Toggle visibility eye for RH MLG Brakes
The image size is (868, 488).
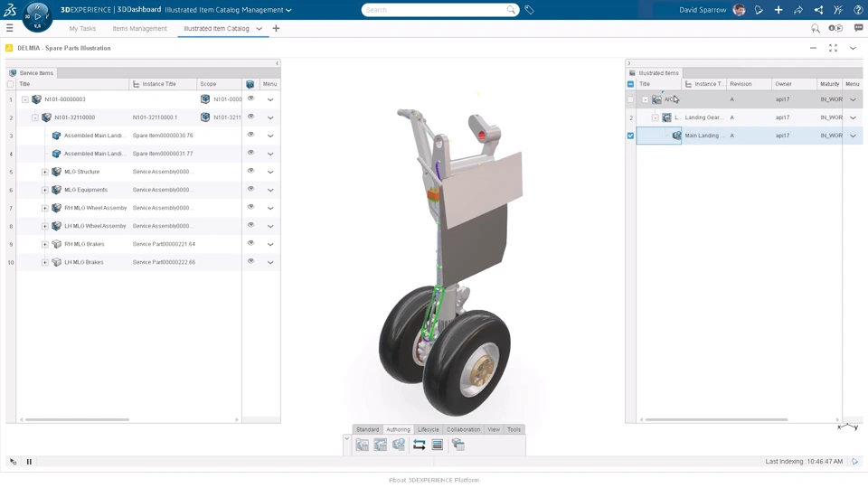(250, 243)
